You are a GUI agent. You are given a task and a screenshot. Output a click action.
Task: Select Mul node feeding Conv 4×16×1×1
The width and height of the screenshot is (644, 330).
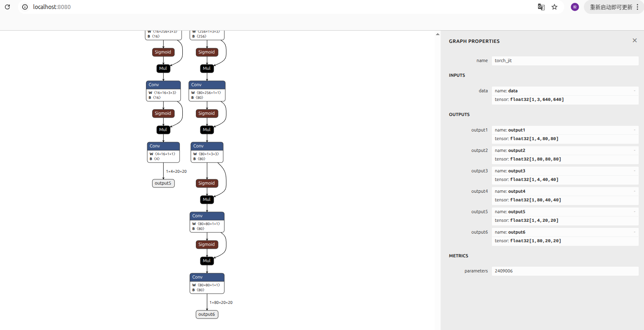163,130
